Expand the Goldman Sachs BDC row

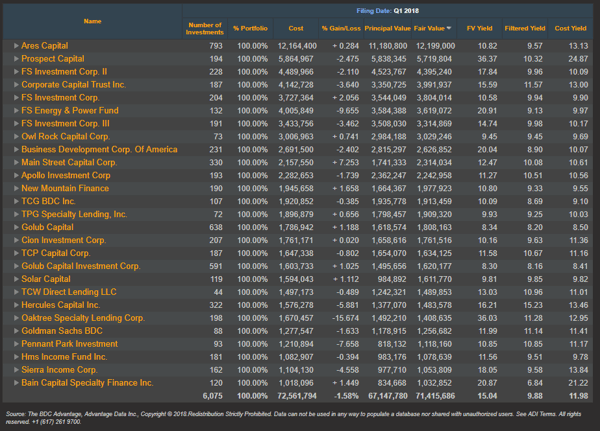point(16,331)
